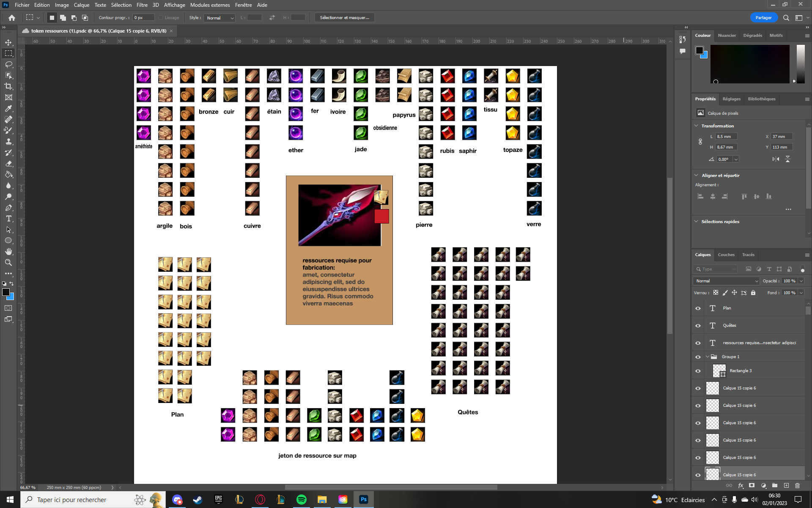Create a new layer group folder icon
This screenshot has height=508, width=812.
tap(775, 486)
